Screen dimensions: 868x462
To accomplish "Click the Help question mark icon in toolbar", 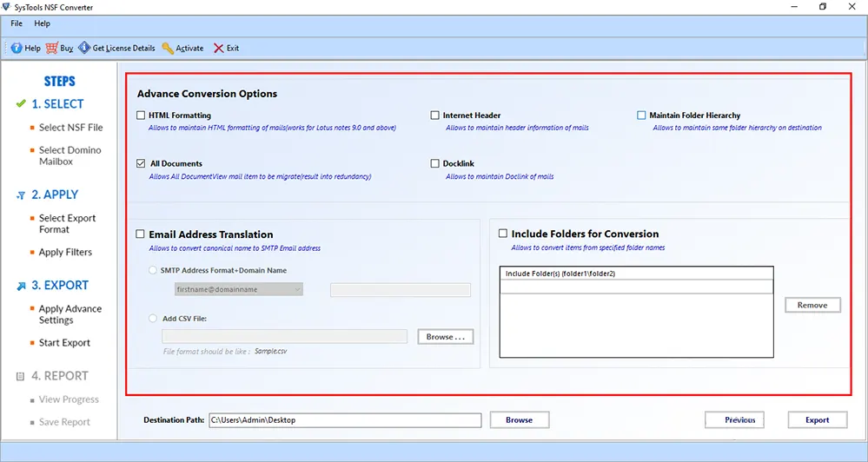I will (17, 48).
